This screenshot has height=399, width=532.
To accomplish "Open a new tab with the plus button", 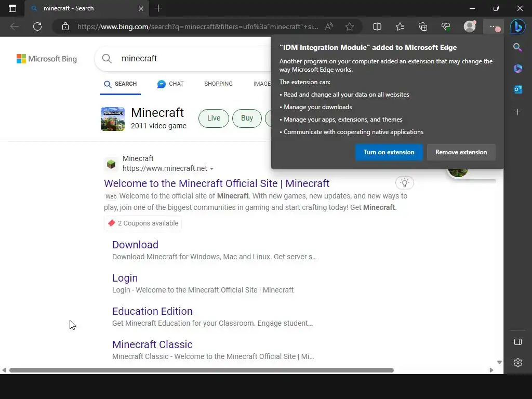I will pyautogui.click(x=158, y=8).
